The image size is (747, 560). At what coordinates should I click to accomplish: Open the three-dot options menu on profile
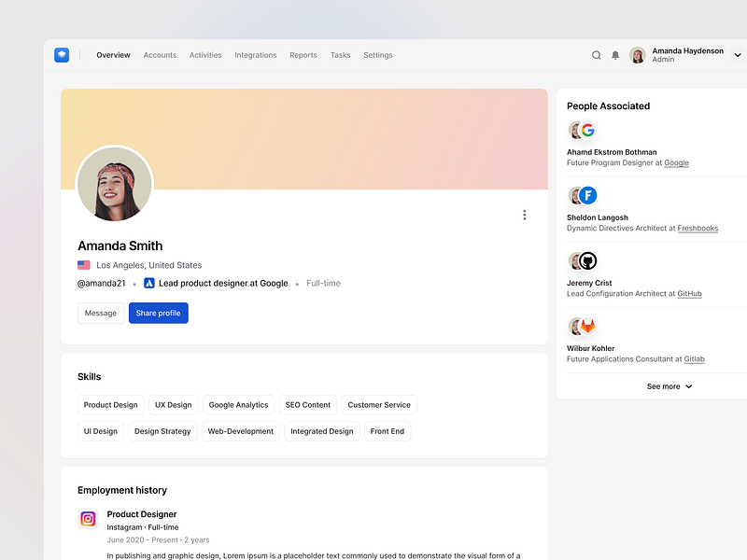coord(525,215)
